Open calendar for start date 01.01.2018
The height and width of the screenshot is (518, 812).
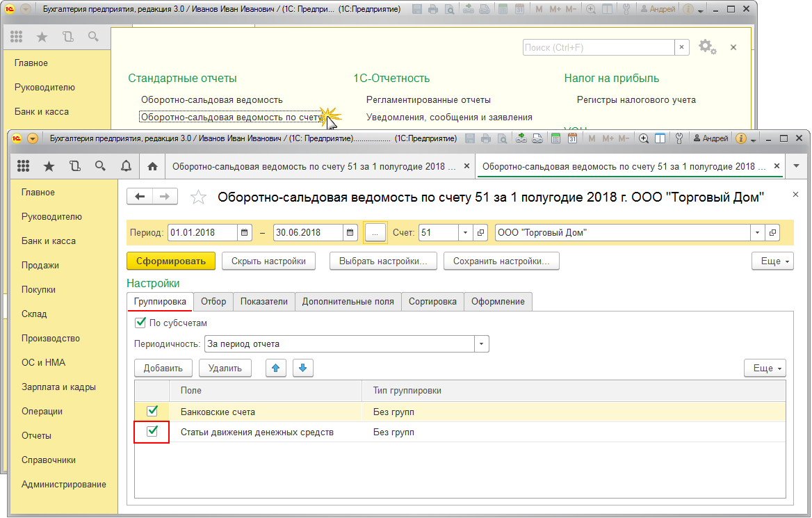click(245, 233)
